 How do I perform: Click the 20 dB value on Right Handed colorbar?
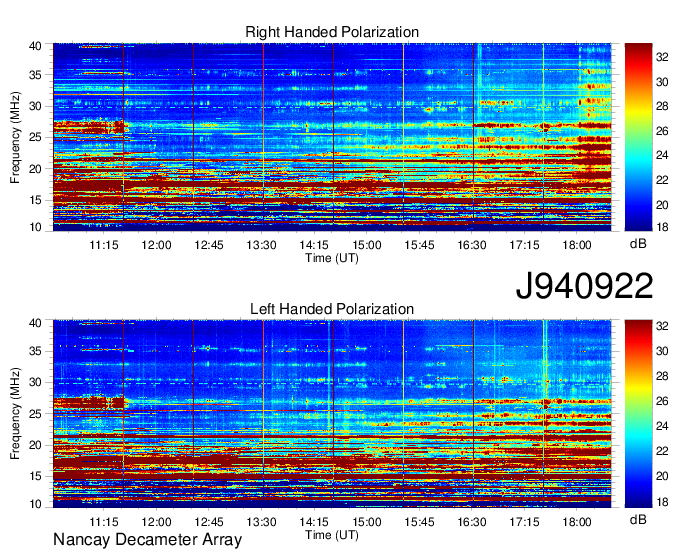tap(662, 205)
